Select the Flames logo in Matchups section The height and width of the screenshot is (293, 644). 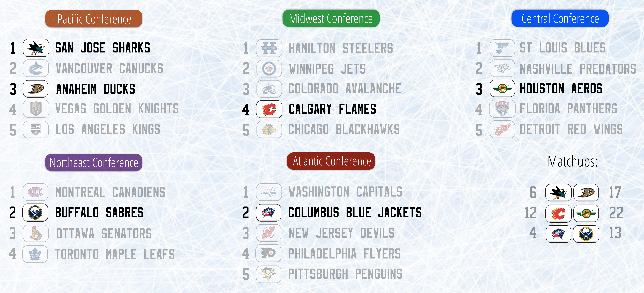pyautogui.click(x=558, y=214)
